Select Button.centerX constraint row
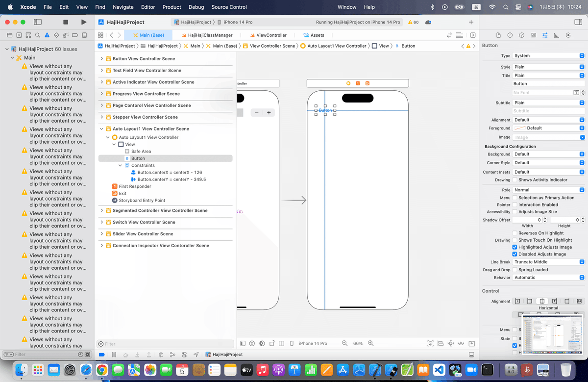Image resolution: width=588 pixels, height=382 pixels. tap(167, 173)
